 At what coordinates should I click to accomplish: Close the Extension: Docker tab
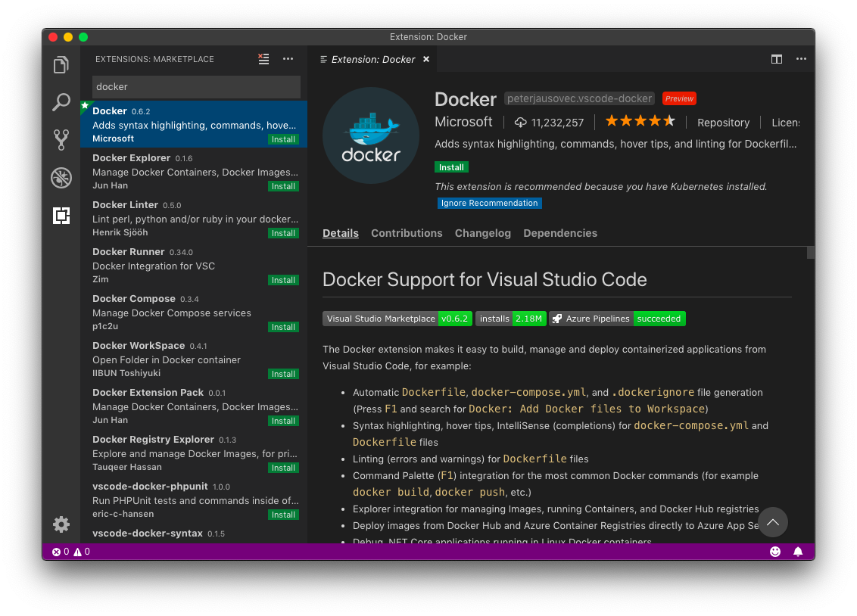point(426,59)
